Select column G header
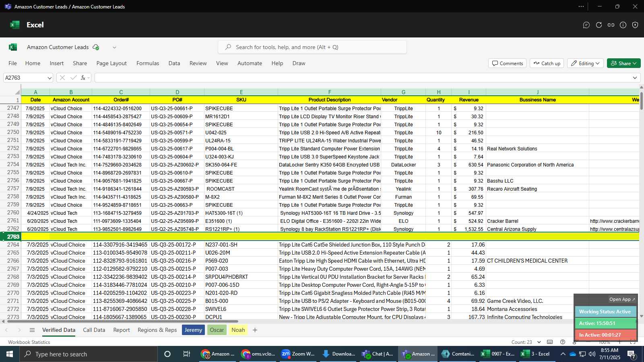This screenshot has height=362, width=644. pyautogui.click(x=403, y=92)
